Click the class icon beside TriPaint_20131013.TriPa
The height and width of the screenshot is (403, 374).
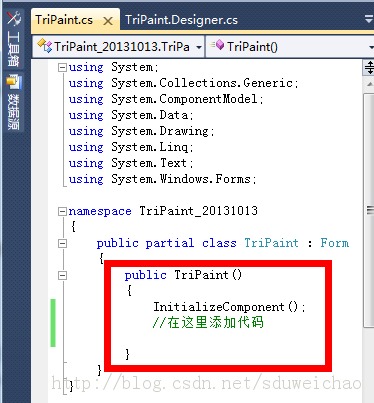point(44,46)
